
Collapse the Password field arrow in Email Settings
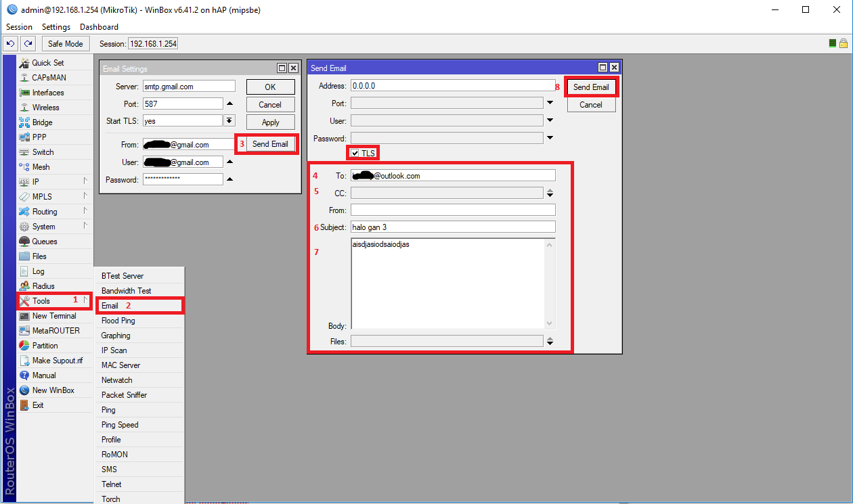229,180
